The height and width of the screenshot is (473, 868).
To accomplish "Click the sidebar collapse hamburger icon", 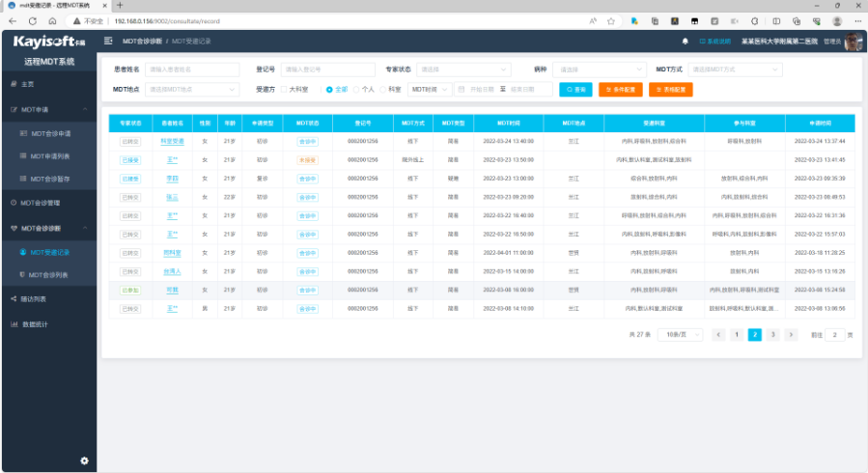I will point(108,42).
